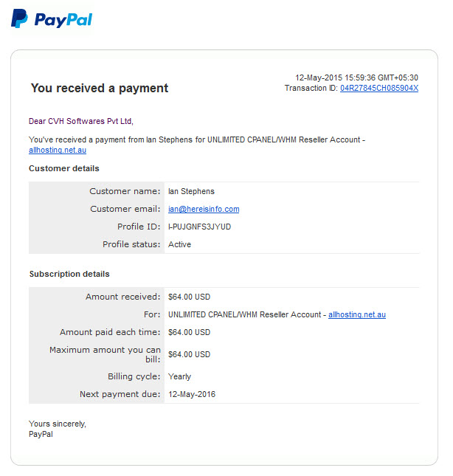The image size is (453, 476).
Task: Open transaction ID 04R27845CH085904X link
Action: tap(379, 88)
